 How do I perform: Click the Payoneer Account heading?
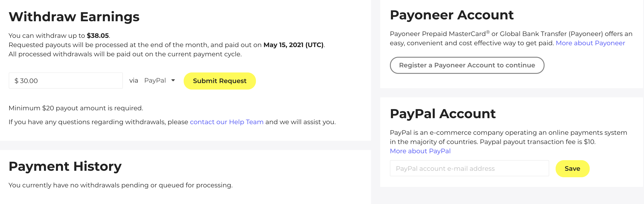(452, 15)
